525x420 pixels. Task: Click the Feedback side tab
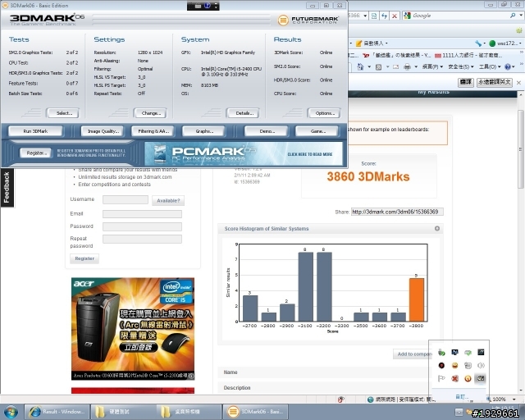7,188
